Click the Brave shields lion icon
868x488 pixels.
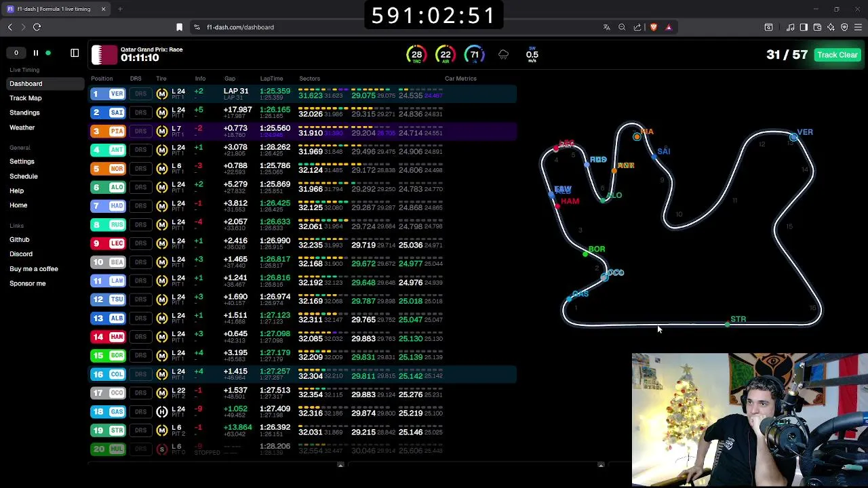[654, 27]
